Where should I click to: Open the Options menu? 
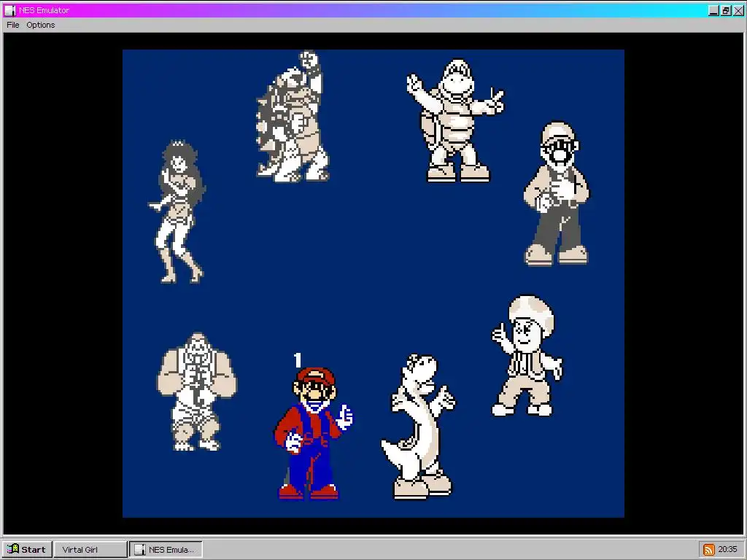pos(41,25)
